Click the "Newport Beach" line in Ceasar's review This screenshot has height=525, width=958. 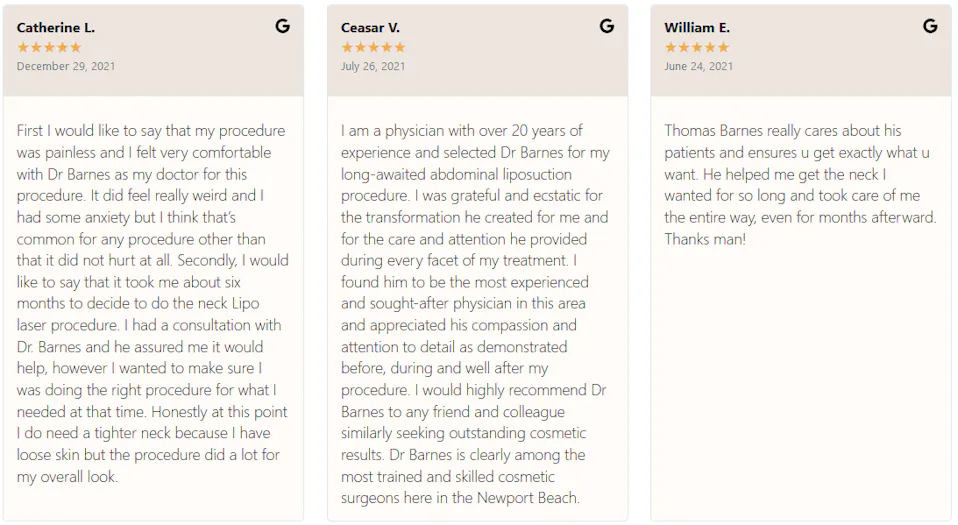(460, 498)
